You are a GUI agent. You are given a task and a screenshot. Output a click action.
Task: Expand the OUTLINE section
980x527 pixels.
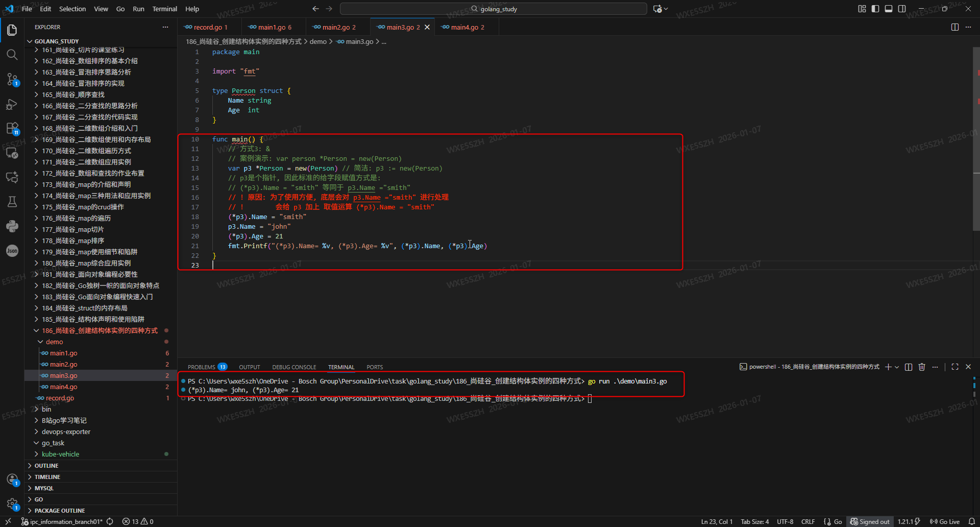pos(101,466)
